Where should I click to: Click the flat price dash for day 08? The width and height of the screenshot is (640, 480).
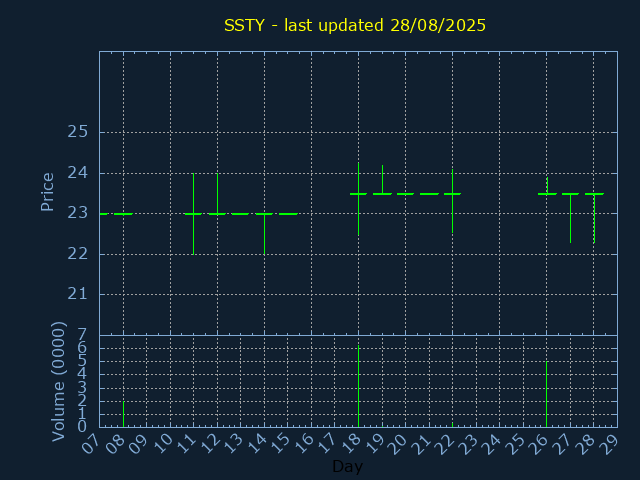pos(123,214)
